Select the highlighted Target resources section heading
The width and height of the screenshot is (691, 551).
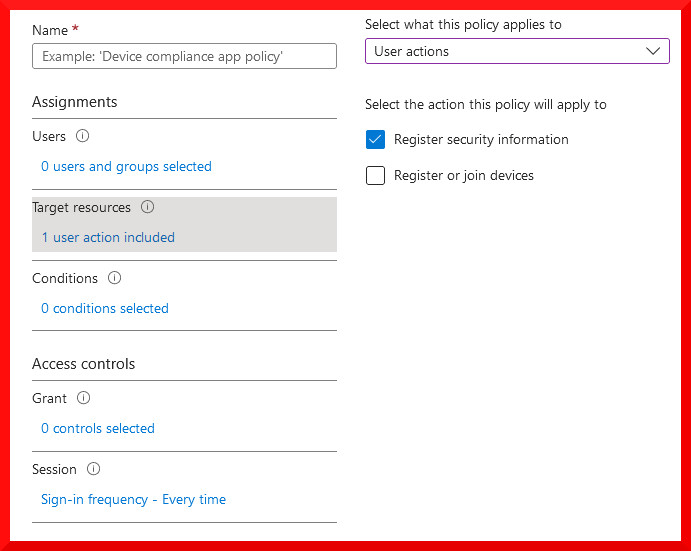click(x=82, y=207)
